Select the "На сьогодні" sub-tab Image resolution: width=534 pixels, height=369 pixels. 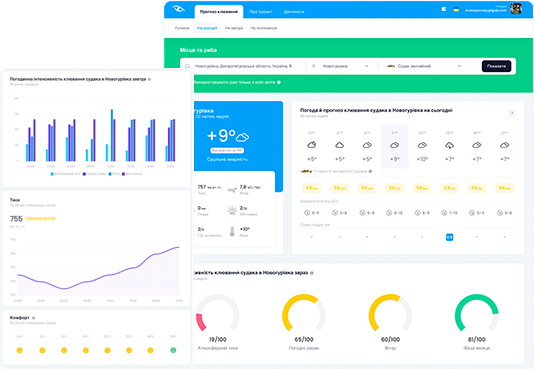207,28
